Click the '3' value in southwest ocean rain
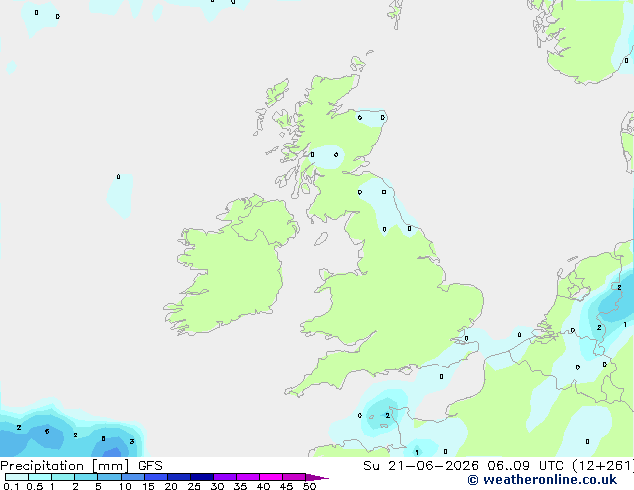This screenshot has height=490, width=634. 132,441
